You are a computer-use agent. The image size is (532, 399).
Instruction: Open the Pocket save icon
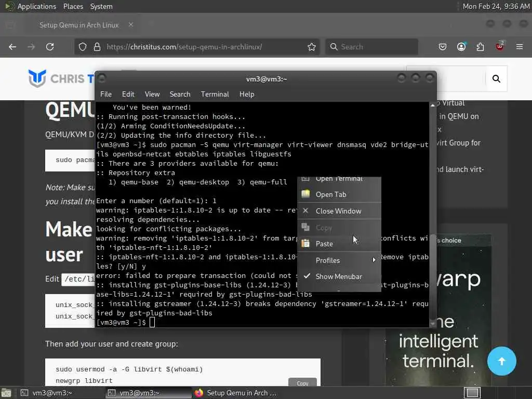coord(443,47)
